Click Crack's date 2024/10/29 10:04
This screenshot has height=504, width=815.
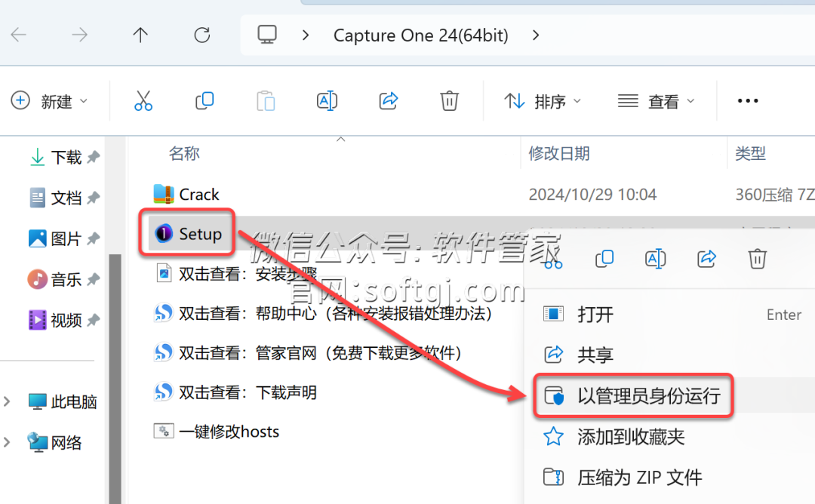[592, 195]
